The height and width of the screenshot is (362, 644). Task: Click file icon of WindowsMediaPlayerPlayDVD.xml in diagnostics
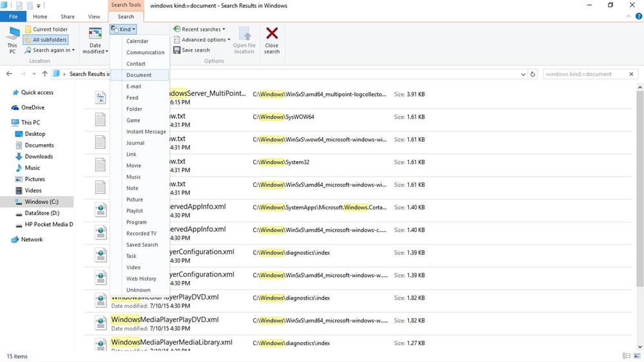click(100, 300)
